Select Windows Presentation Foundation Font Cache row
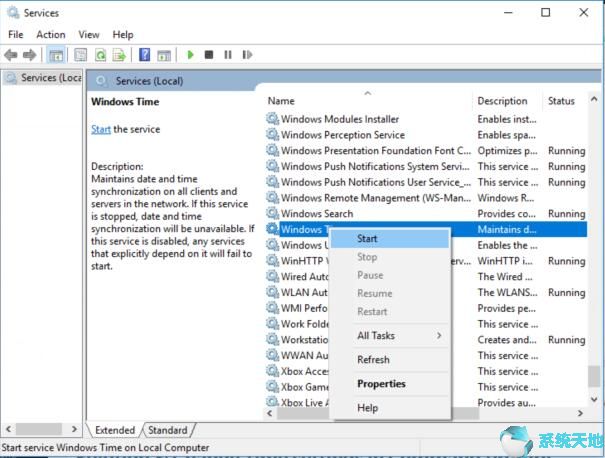Image resolution: width=605 pixels, height=458 pixels. 426,150
